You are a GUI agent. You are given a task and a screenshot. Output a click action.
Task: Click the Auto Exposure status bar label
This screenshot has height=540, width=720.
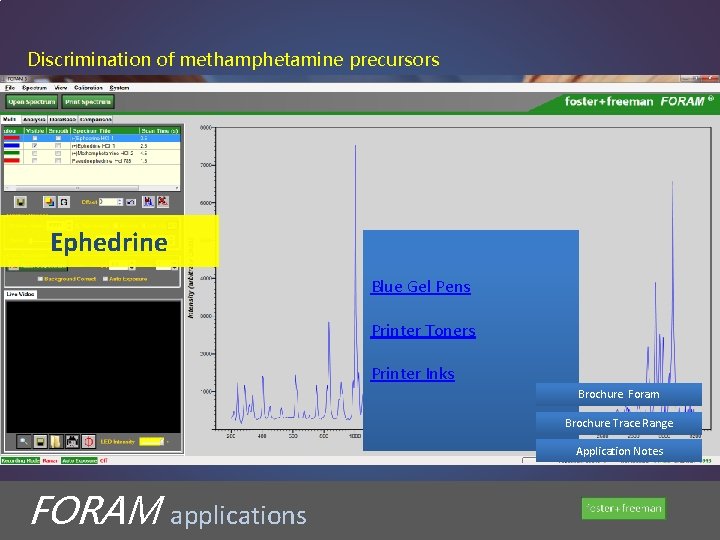79,460
